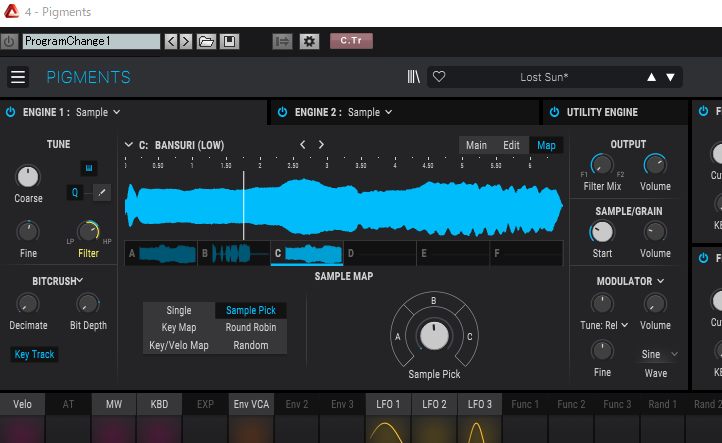Select the LFO 2 modulation tab
The height and width of the screenshot is (443, 722).
[x=434, y=404]
